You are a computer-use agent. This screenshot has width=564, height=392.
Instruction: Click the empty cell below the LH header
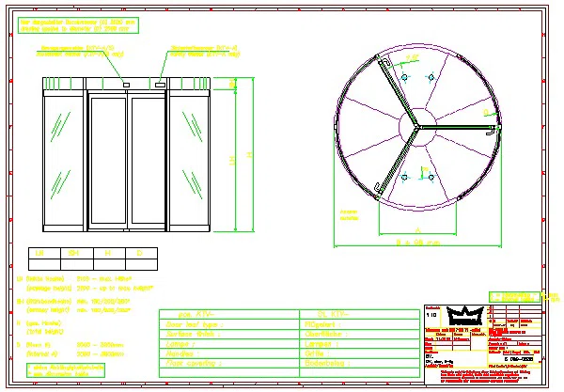tap(44, 265)
